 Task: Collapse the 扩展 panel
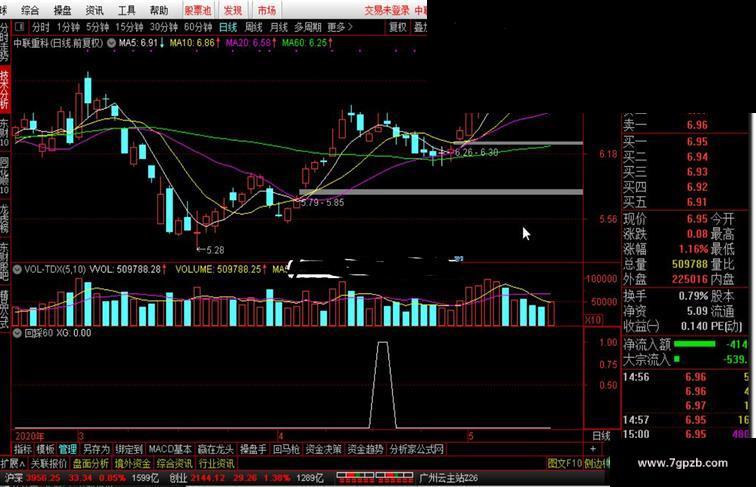pyautogui.click(x=13, y=464)
